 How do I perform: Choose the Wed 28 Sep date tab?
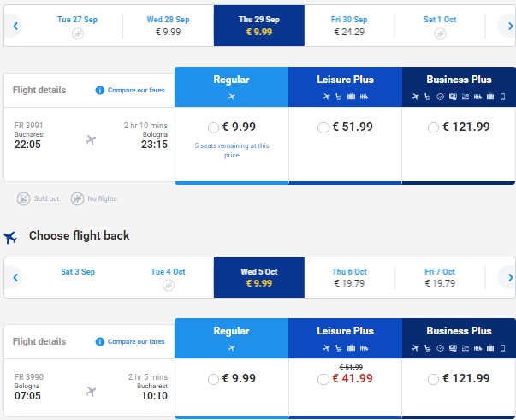coord(169,26)
